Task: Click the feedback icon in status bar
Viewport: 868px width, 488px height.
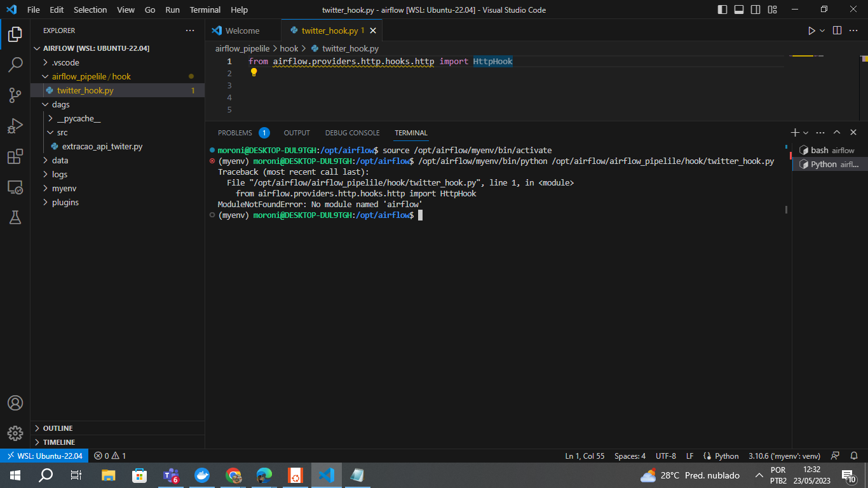Action: pyautogui.click(x=836, y=456)
